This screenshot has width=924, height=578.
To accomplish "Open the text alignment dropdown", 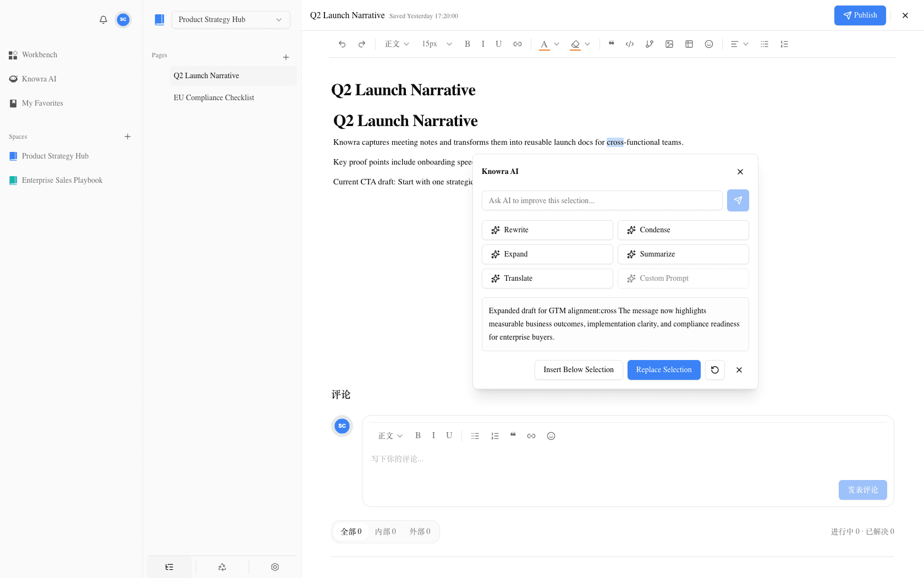I will tap(739, 44).
